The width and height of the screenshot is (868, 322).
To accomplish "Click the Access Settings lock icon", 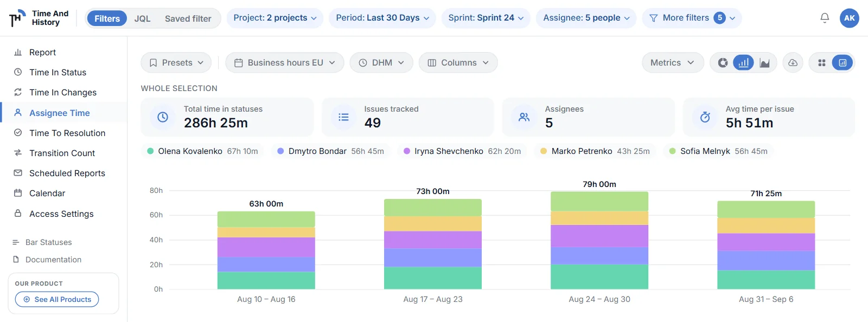I will (18, 214).
